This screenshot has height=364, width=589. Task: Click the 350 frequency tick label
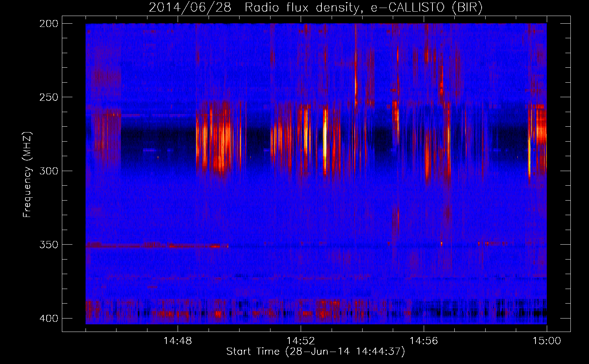point(49,245)
